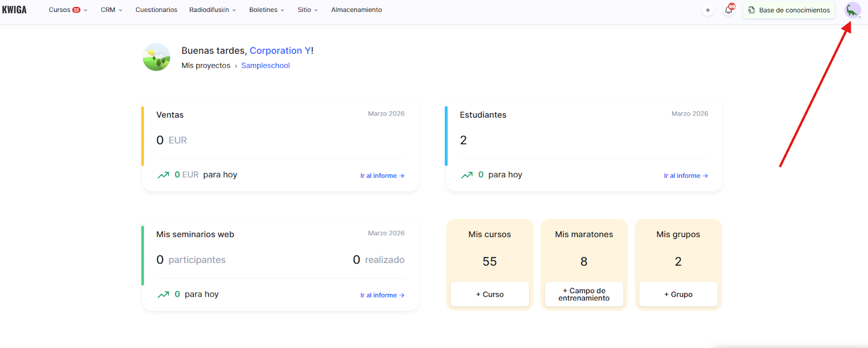Image resolution: width=868 pixels, height=348 pixels.
Task: Add a new Campo de entrenamiento
Action: 584,294
